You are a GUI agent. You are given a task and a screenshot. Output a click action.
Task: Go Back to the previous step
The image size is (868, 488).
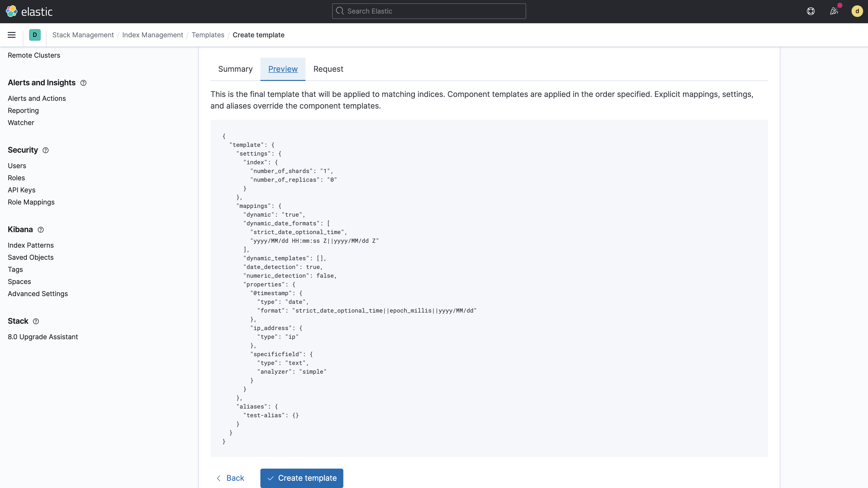[x=231, y=478]
